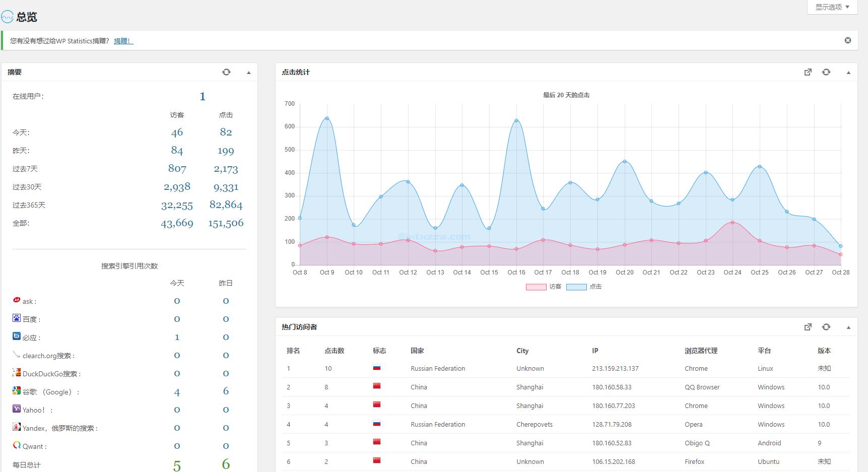Toggle the 访客 legend swatch
This screenshot has height=472, width=868.
point(536,287)
